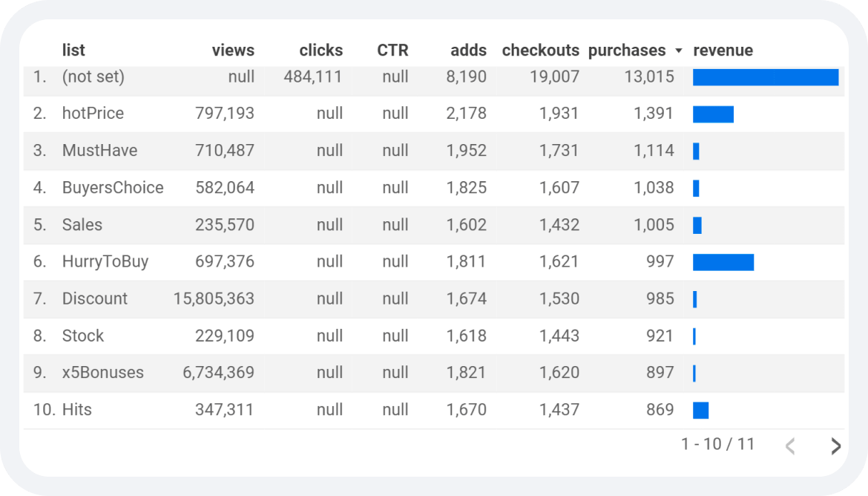Click the pagination text 1 - 10 / 11
The height and width of the screenshot is (496, 868).
(718, 445)
